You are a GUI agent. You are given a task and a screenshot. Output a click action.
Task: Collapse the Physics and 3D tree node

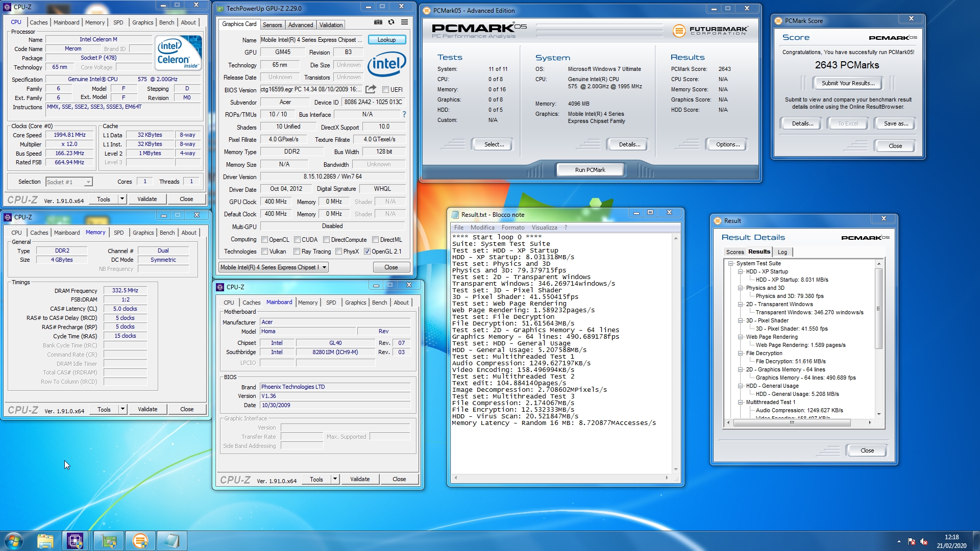740,288
